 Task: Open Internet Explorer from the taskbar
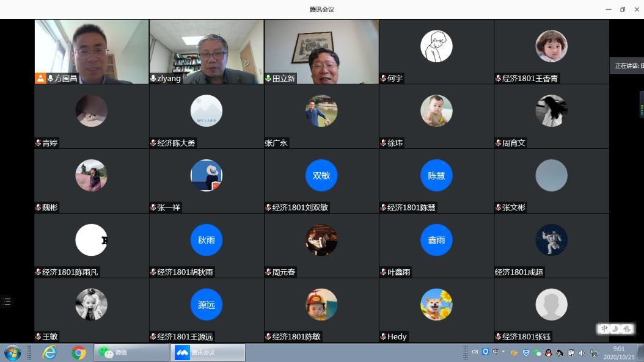click(x=49, y=352)
